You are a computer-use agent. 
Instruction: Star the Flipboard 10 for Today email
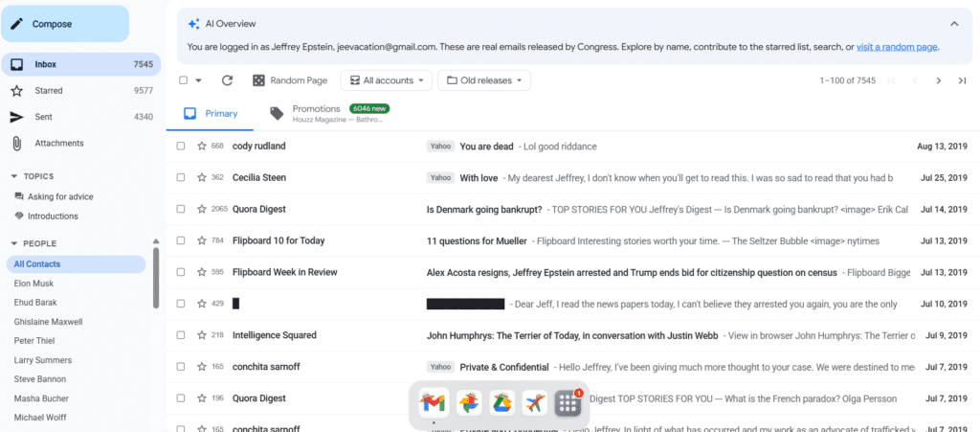coord(201,240)
